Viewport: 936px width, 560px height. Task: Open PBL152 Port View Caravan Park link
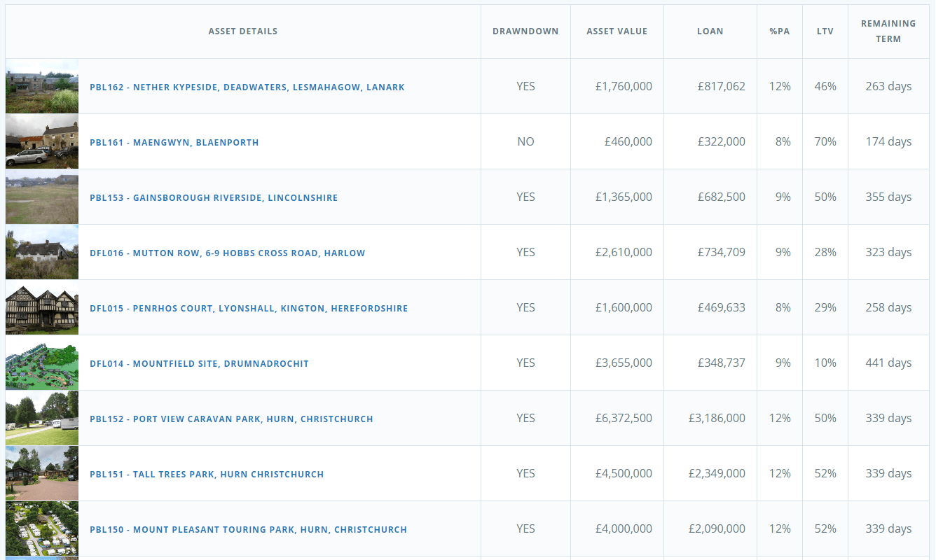click(231, 419)
